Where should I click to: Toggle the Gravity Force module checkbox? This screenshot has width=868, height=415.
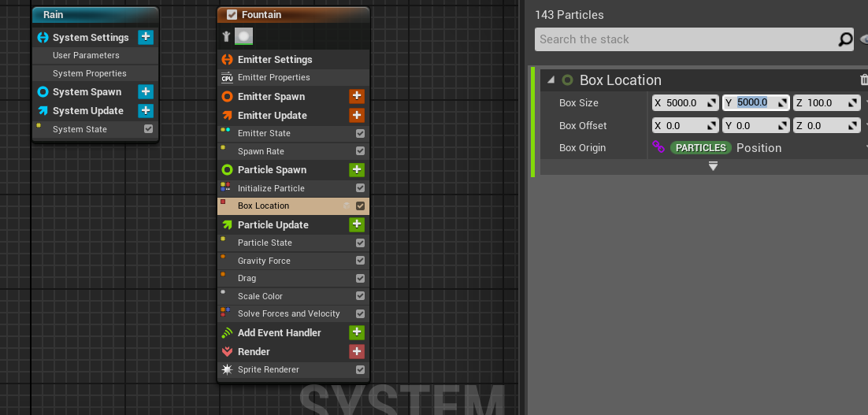click(x=360, y=261)
